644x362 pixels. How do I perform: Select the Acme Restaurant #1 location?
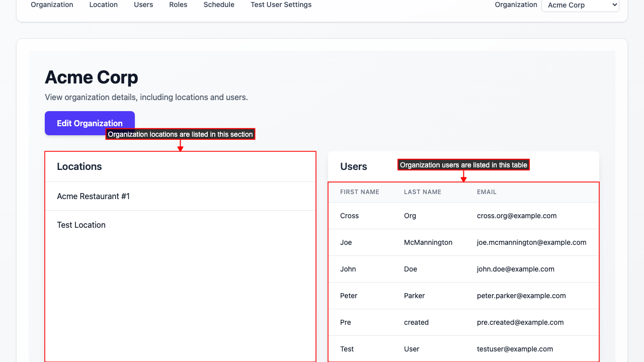tap(93, 196)
